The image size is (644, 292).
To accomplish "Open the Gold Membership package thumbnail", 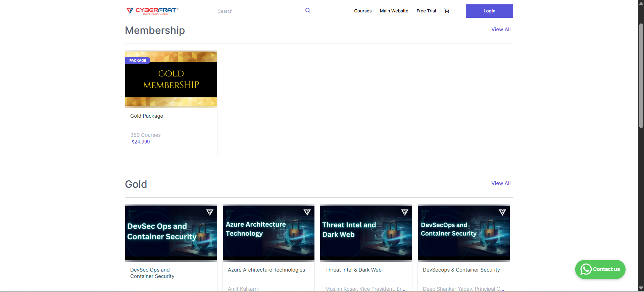I will click(171, 79).
